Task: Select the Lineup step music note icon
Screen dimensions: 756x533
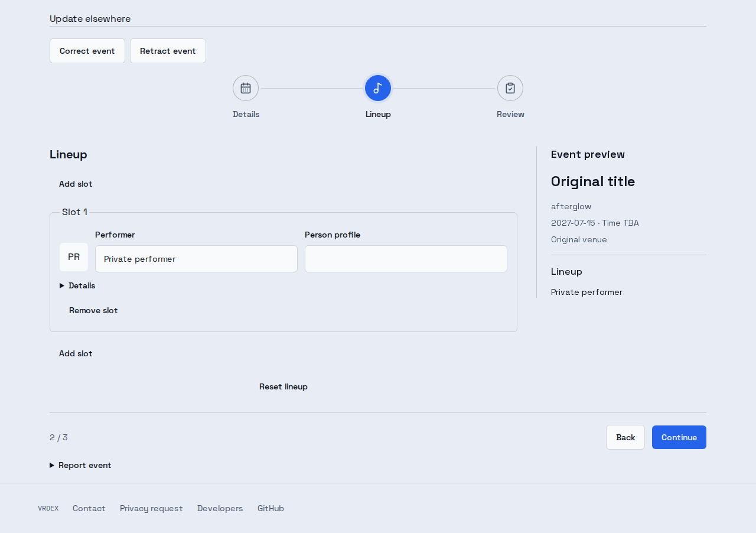Action: point(378,88)
